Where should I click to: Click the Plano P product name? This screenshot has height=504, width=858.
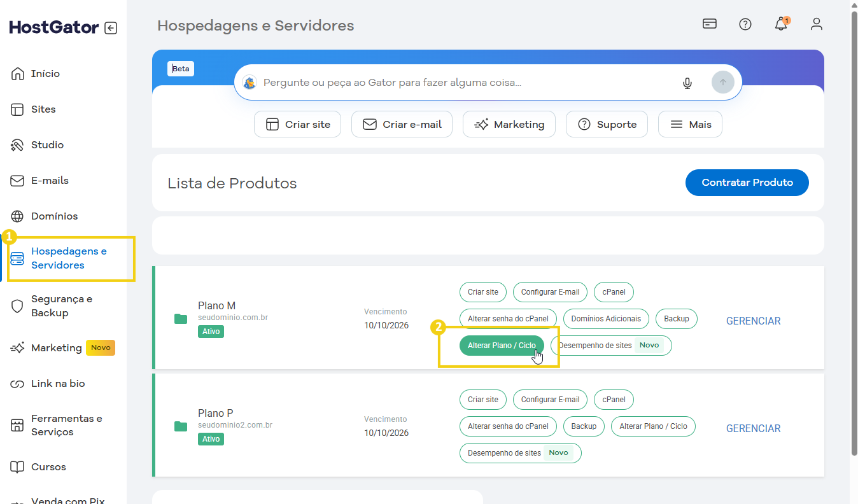click(216, 413)
